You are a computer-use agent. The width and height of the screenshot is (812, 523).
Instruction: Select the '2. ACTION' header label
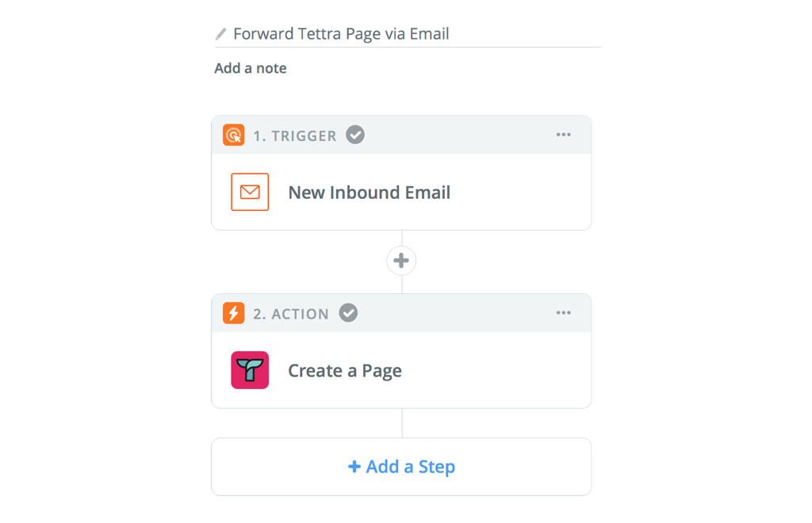(291, 314)
